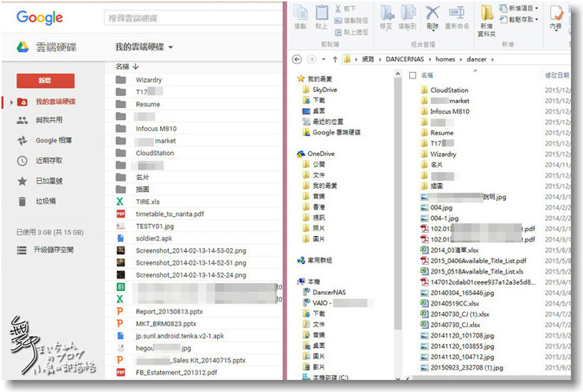Select 004.jpg in Explorer file list

(x=441, y=207)
